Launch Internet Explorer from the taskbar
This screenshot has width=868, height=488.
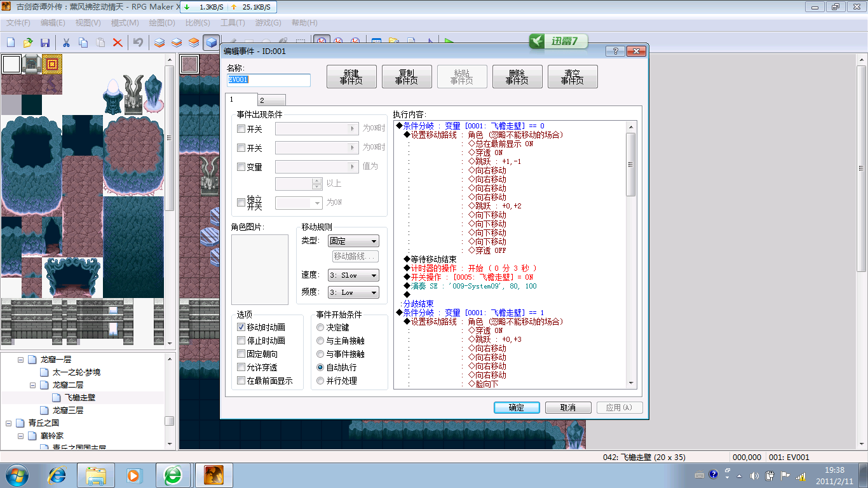coord(58,475)
